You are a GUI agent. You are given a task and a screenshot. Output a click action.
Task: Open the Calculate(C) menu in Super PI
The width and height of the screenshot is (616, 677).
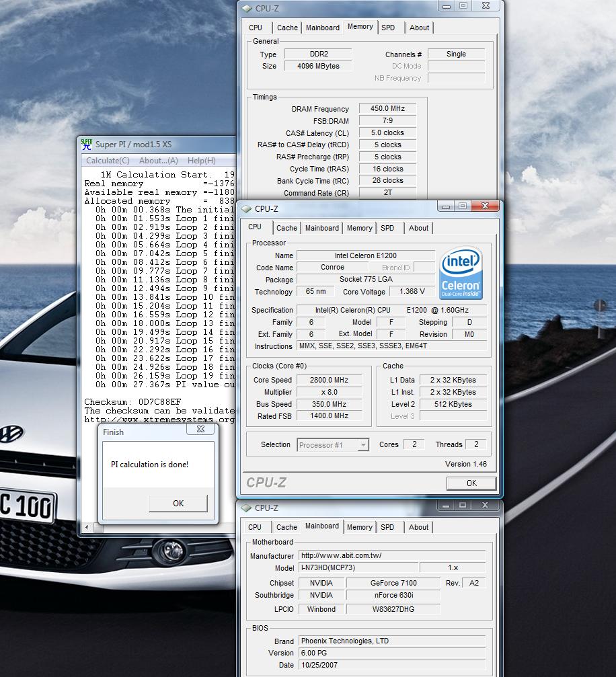point(108,161)
